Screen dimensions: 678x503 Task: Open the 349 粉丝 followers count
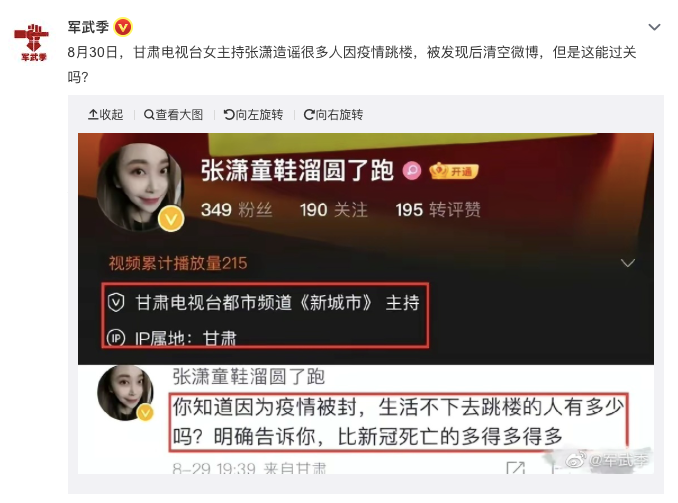pyautogui.click(x=237, y=210)
